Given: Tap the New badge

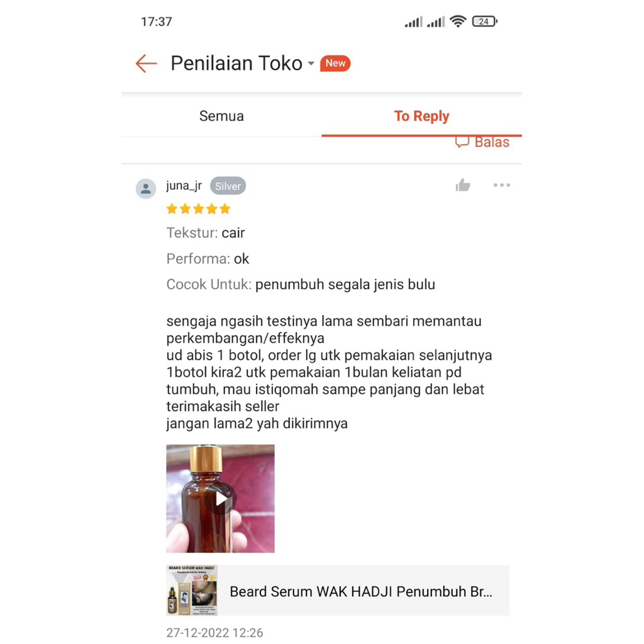Looking at the screenshot, I should coord(335,64).
